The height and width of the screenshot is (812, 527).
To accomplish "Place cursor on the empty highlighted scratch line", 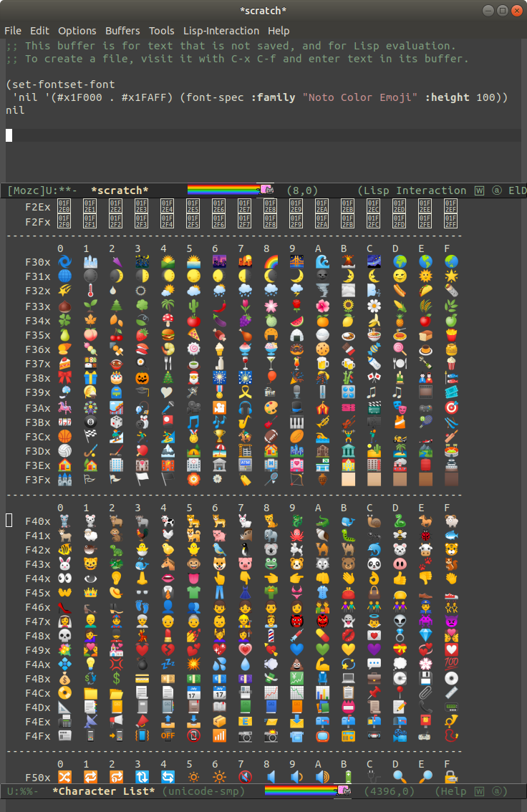I will point(263,135).
